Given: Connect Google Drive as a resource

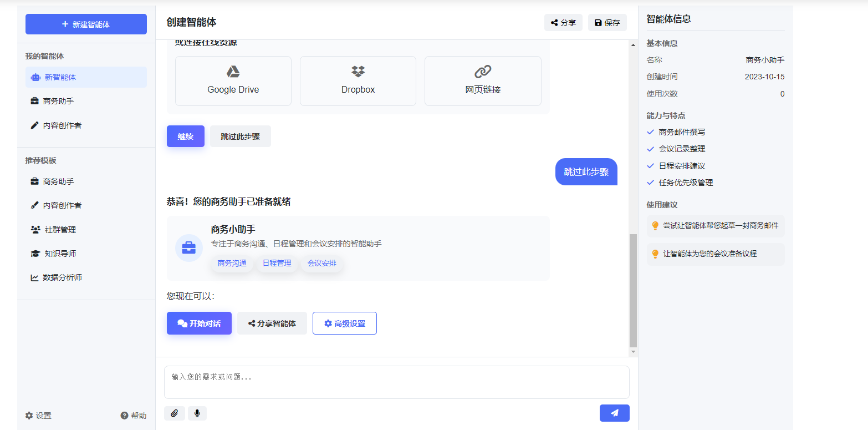Looking at the screenshot, I should tap(233, 80).
